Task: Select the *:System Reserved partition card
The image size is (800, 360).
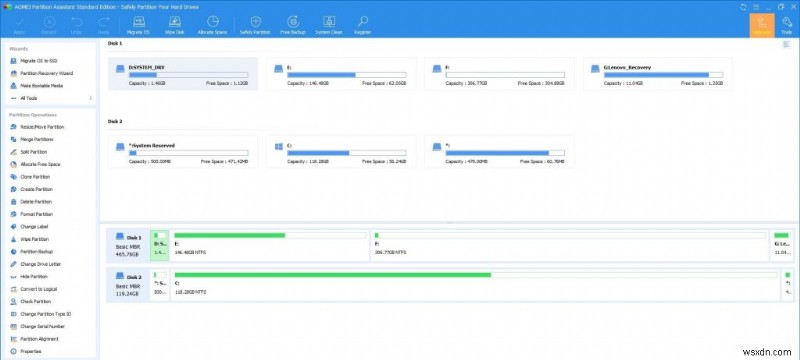Action: point(183,151)
